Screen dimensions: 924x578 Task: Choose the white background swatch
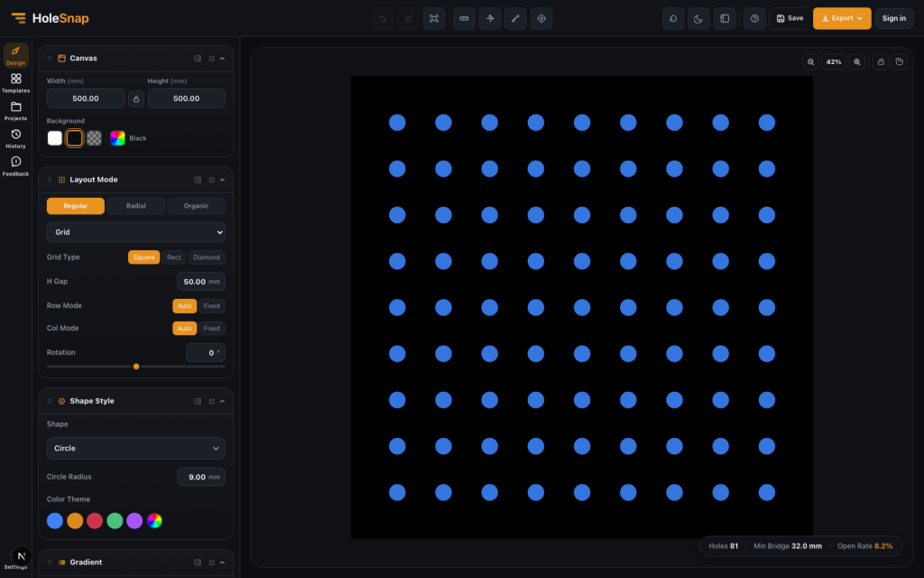[x=55, y=138]
